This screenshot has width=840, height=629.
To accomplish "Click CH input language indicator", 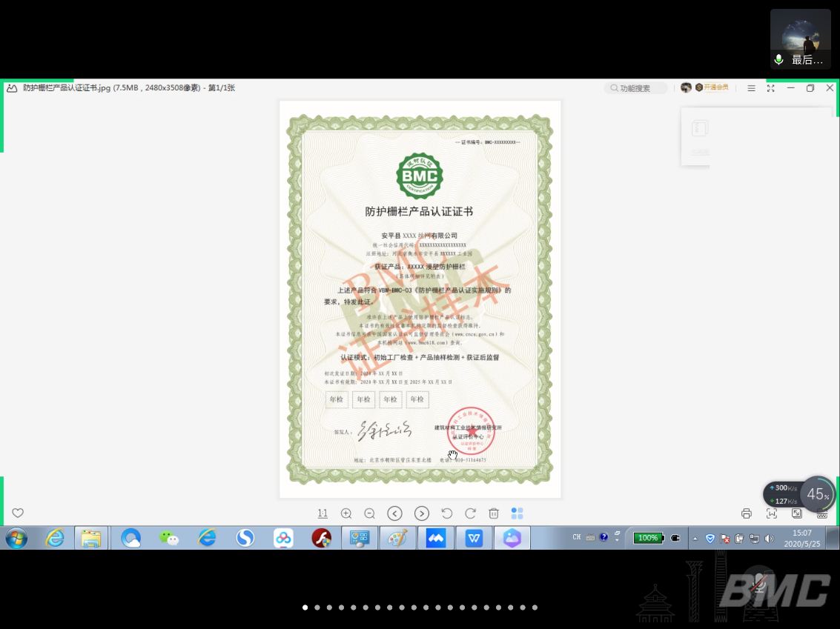I will tap(576, 537).
